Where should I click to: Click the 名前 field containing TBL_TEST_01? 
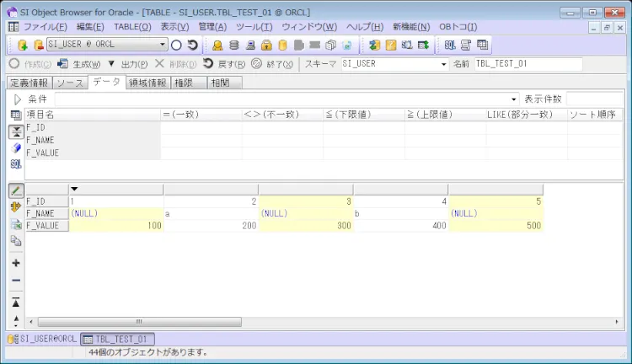(528, 64)
